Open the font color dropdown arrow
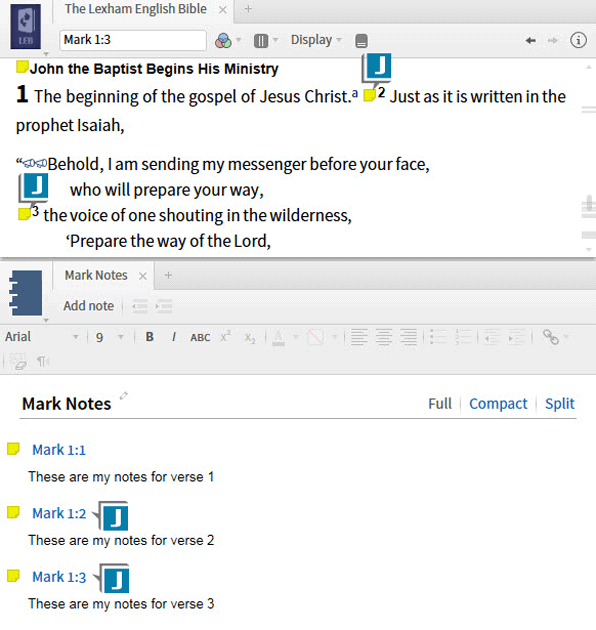Viewport: 596px width, 630px height. coord(295,337)
